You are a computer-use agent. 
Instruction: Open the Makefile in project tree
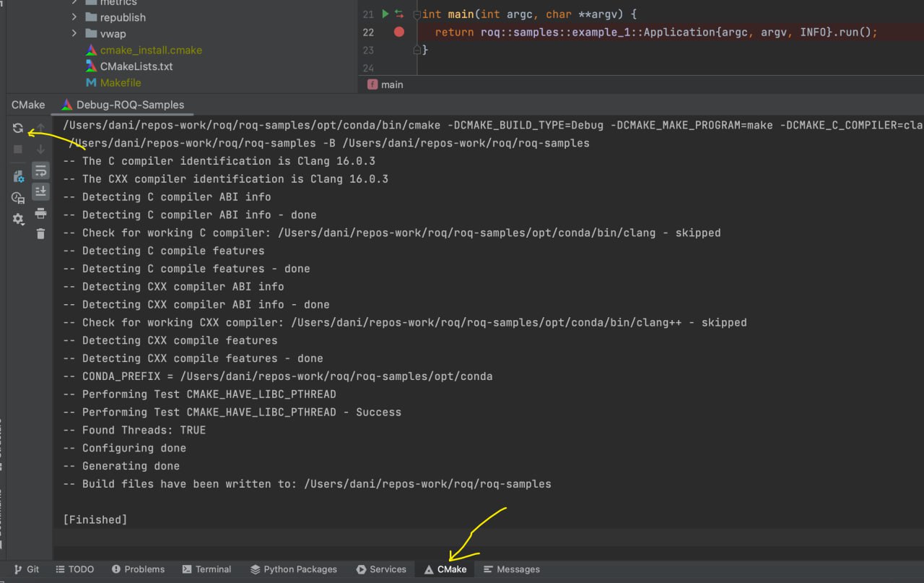(x=113, y=82)
